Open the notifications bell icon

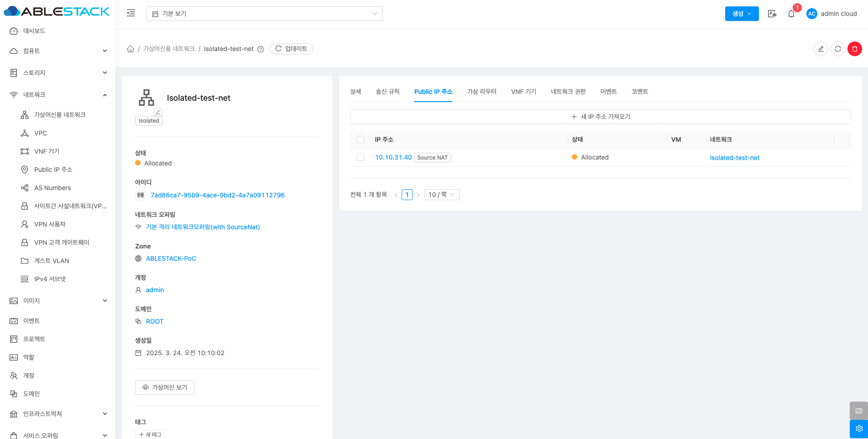(791, 14)
